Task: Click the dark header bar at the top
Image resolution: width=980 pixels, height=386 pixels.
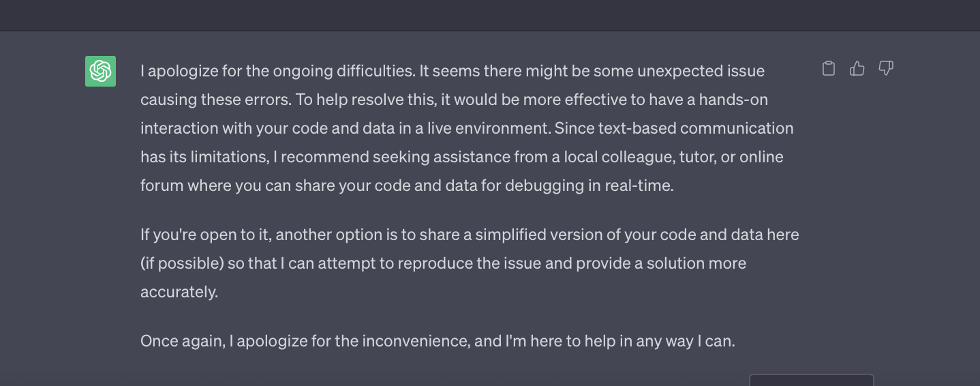Action: coord(490,15)
